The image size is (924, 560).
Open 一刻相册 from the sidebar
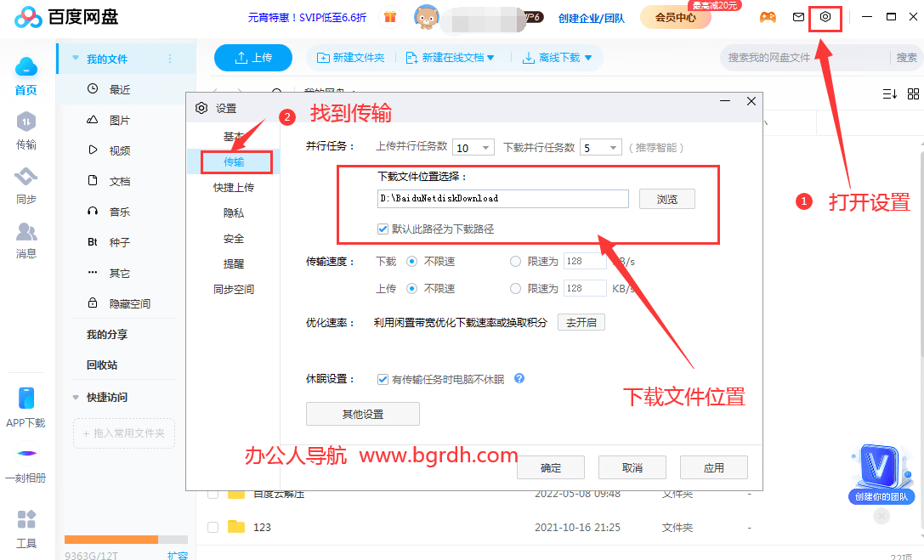pyautogui.click(x=25, y=463)
